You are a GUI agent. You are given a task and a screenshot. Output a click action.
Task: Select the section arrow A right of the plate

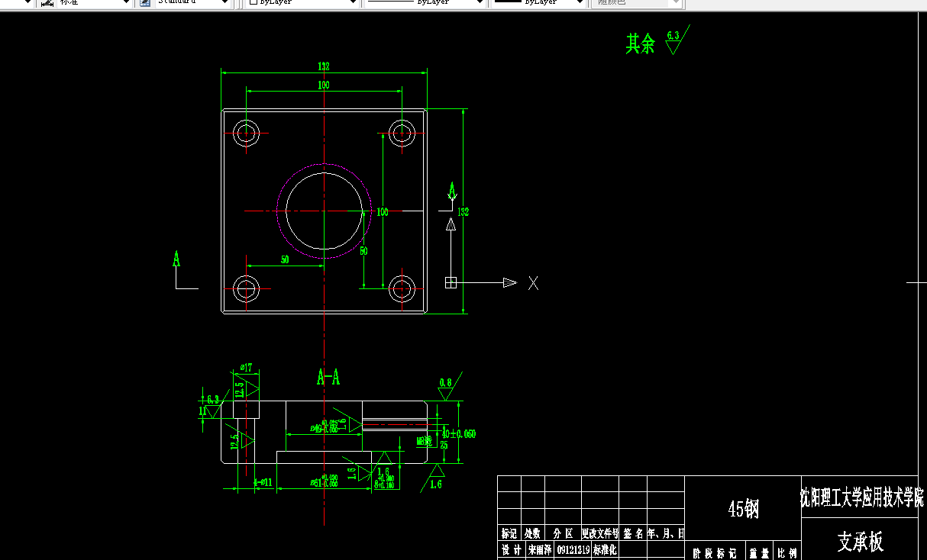451,193
